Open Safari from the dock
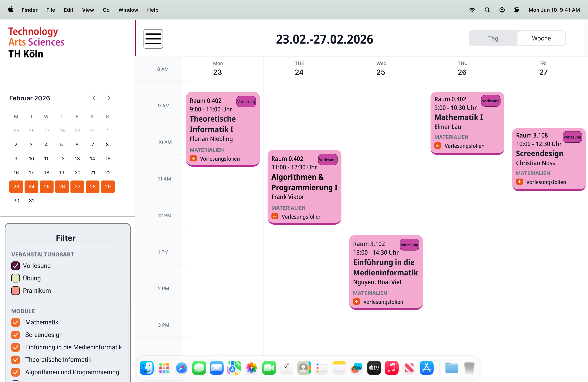Image resolution: width=588 pixels, height=382 pixels. [x=181, y=368]
